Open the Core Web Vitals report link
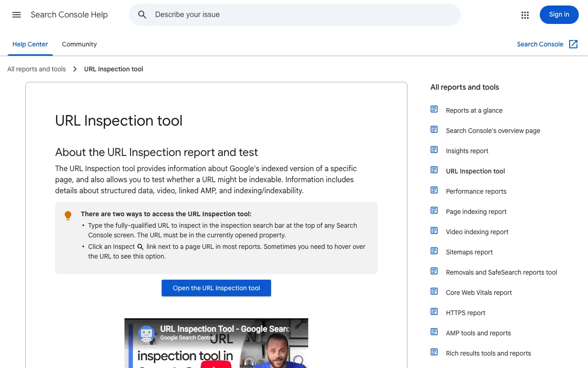This screenshot has height=368, width=588. 479,293
